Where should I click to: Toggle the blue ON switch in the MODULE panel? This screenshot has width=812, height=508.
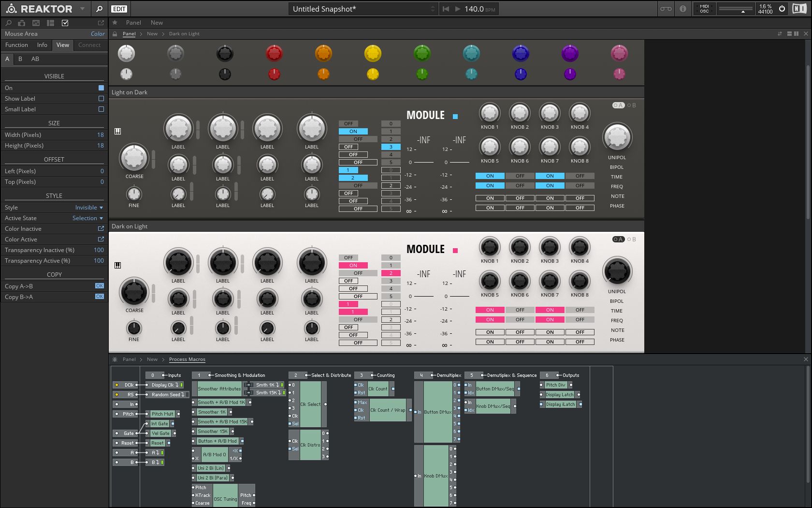pyautogui.click(x=352, y=131)
